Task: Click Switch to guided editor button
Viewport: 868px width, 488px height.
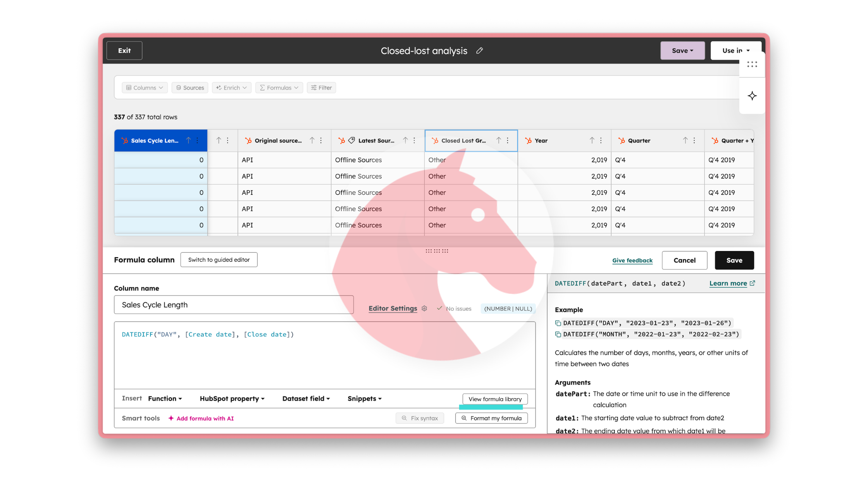Action: (x=219, y=260)
